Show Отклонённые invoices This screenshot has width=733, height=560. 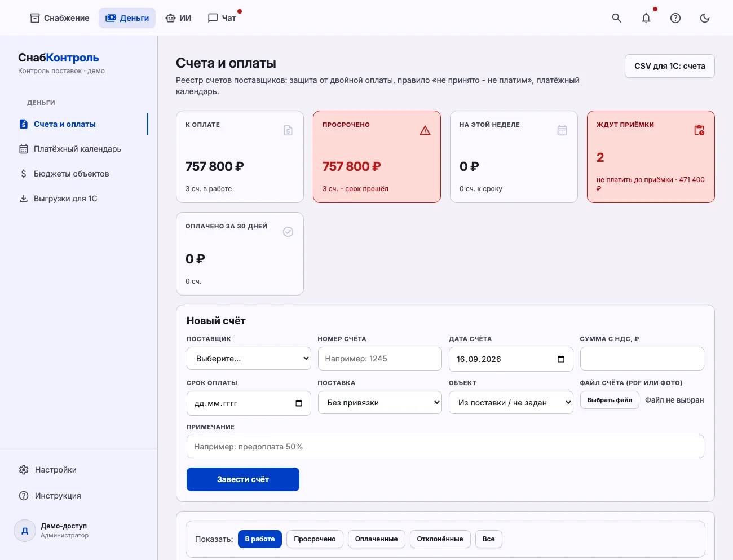point(440,539)
